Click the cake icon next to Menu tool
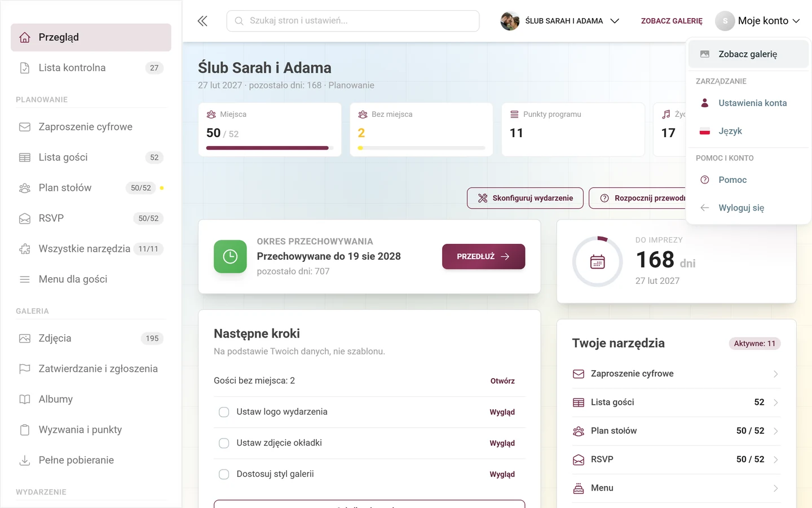Viewport: 812px width, 508px height. tap(579, 488)
